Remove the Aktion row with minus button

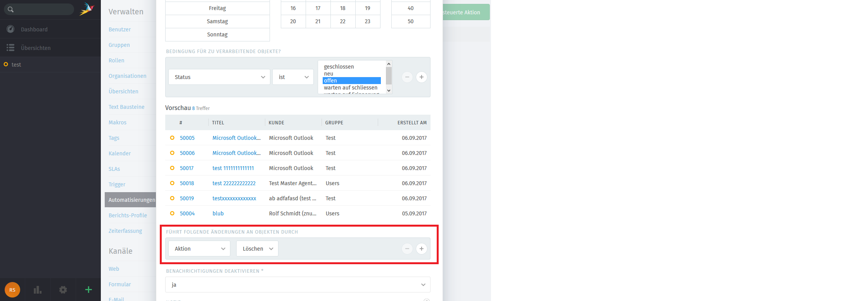[407, 249]
